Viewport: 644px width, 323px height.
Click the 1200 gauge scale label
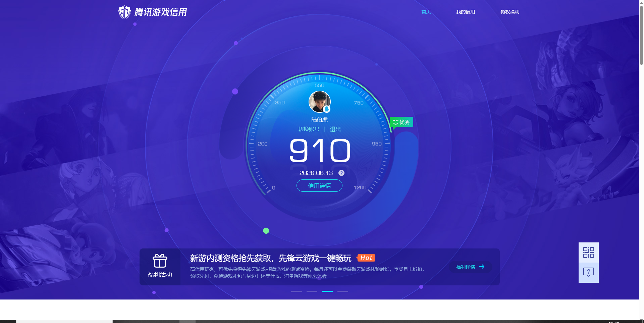pyautogui.click(x=360, y=187)
